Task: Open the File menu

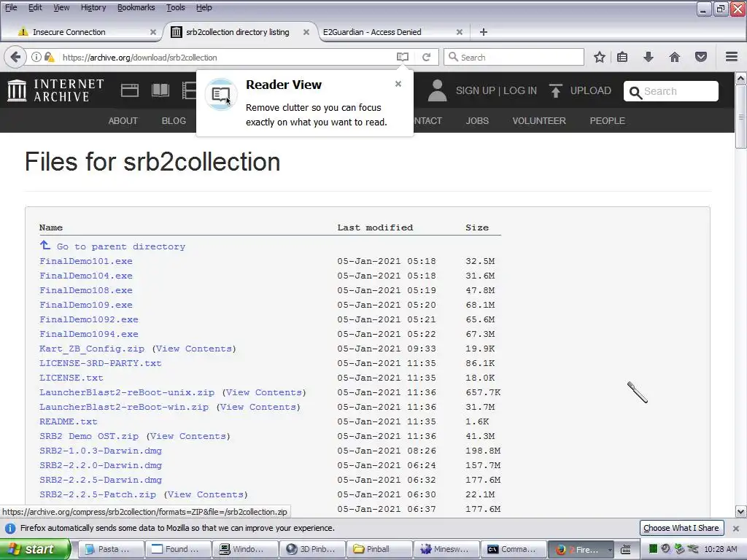Action: coord(11,7)
